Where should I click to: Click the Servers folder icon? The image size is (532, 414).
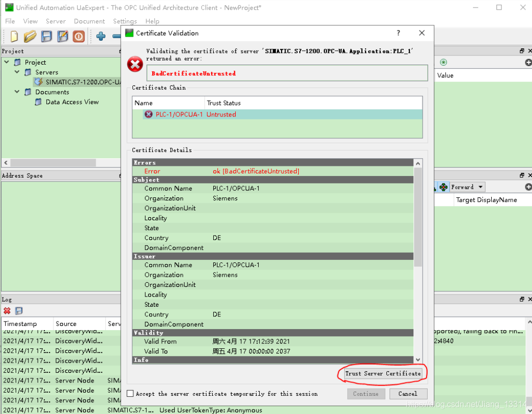pyautogui.click(x=28, y=72)
